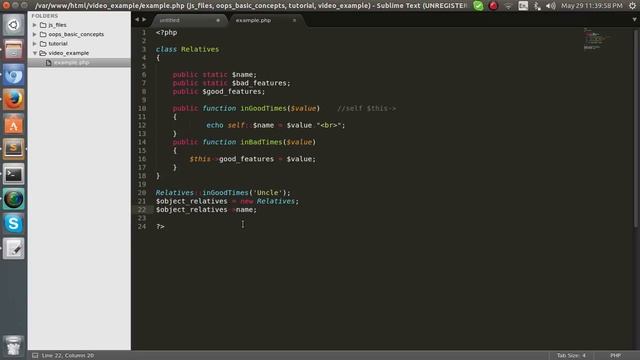
Task: Expand the tutorial folder
Action: [x=35, y=44]
